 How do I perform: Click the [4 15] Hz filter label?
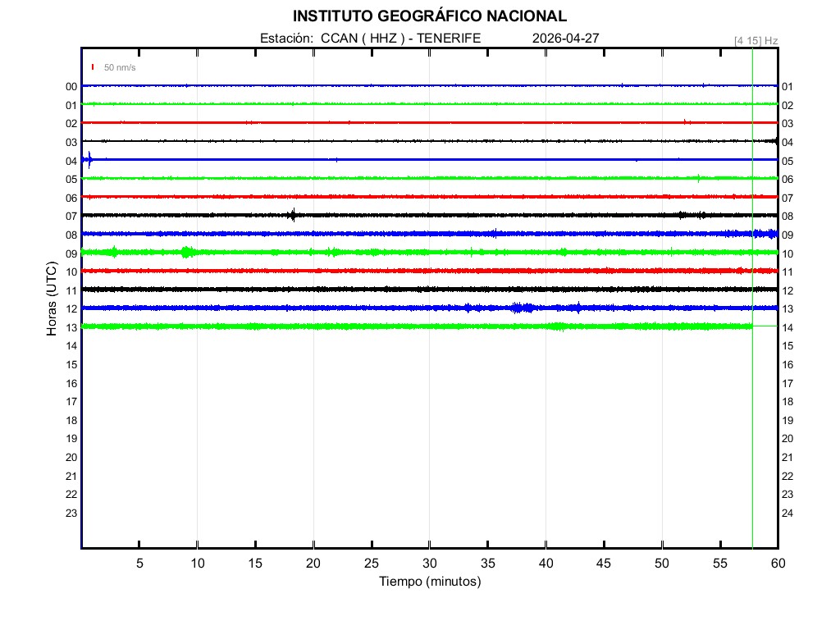(756, 40)
